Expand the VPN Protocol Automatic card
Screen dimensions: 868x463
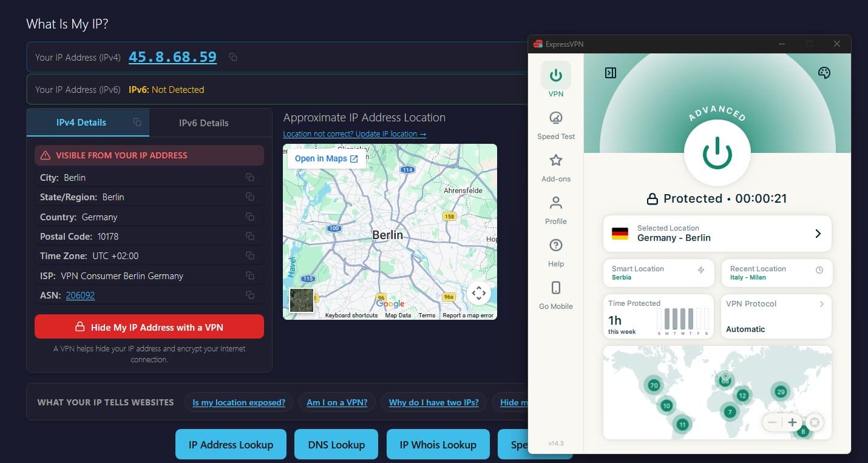[776, 316]
